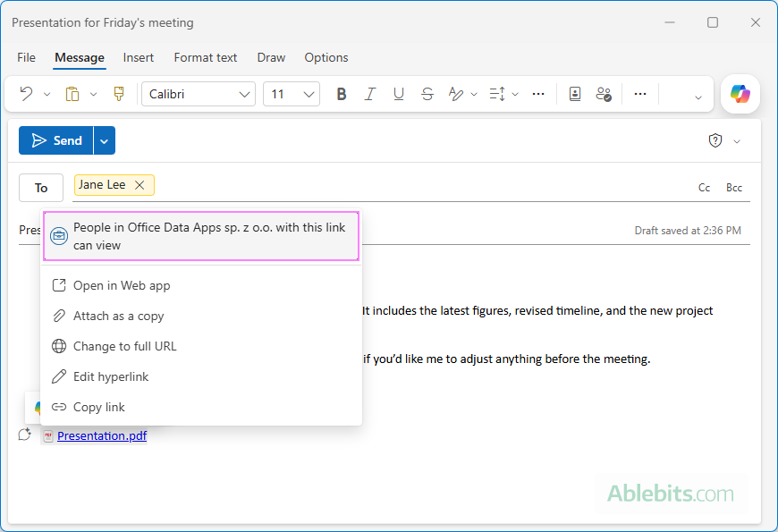778x532 pixels.
Task: Maximize the message window
Action: [713, 22]
